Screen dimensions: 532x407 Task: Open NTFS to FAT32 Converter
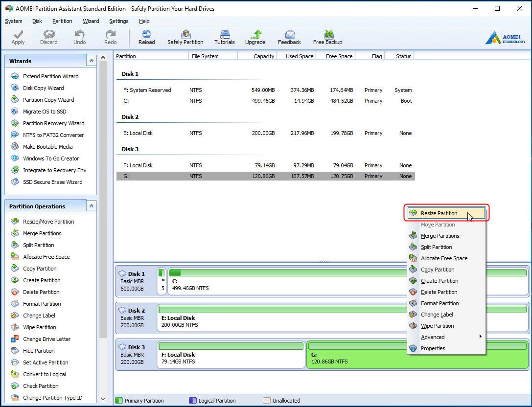click(x=53, y=135)
